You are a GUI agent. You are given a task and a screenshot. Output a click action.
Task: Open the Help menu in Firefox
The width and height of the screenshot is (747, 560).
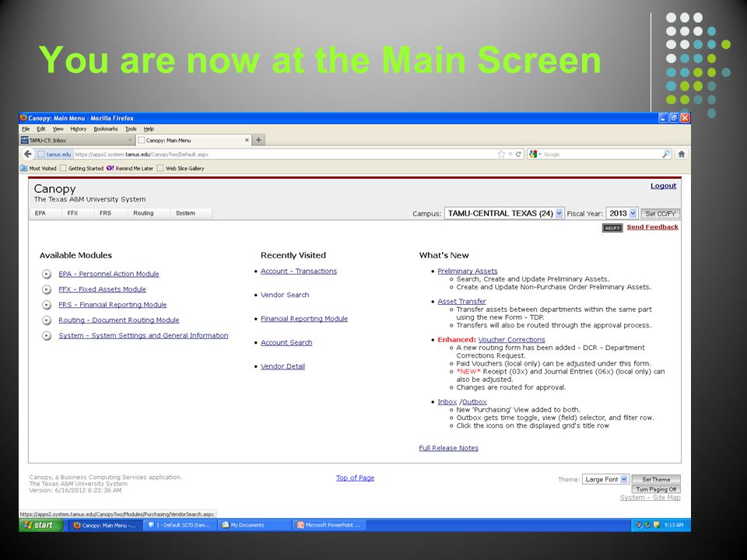pyautogui.click(x=149, y=129)
